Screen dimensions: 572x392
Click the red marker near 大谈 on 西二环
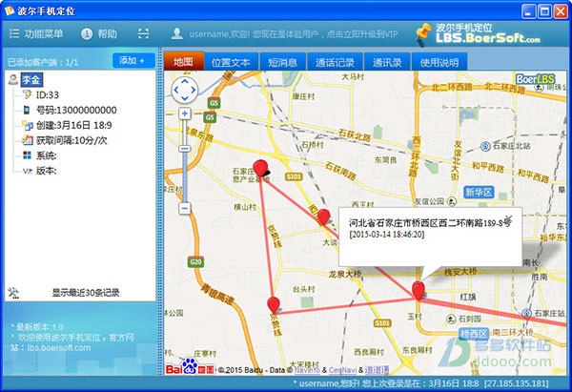tap(323, 217)
